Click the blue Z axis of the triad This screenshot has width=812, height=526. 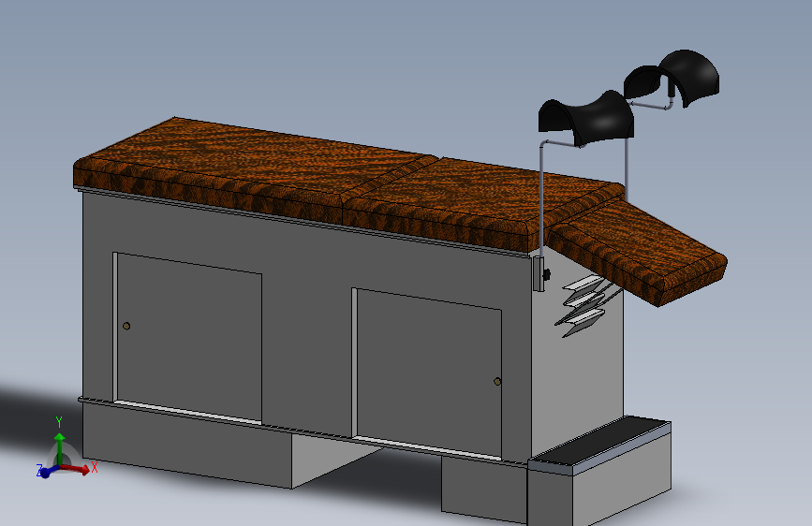[48, 472]
